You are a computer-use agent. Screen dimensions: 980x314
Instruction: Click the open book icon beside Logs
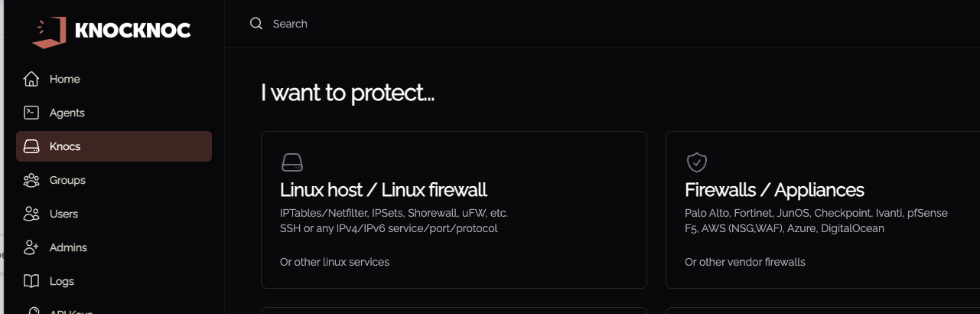click(31, 281)
